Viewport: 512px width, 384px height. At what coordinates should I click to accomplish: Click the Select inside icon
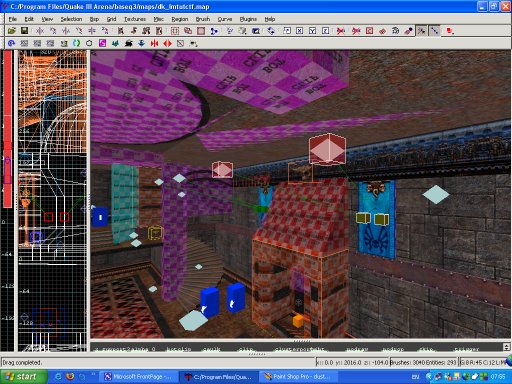click(159, 31)
